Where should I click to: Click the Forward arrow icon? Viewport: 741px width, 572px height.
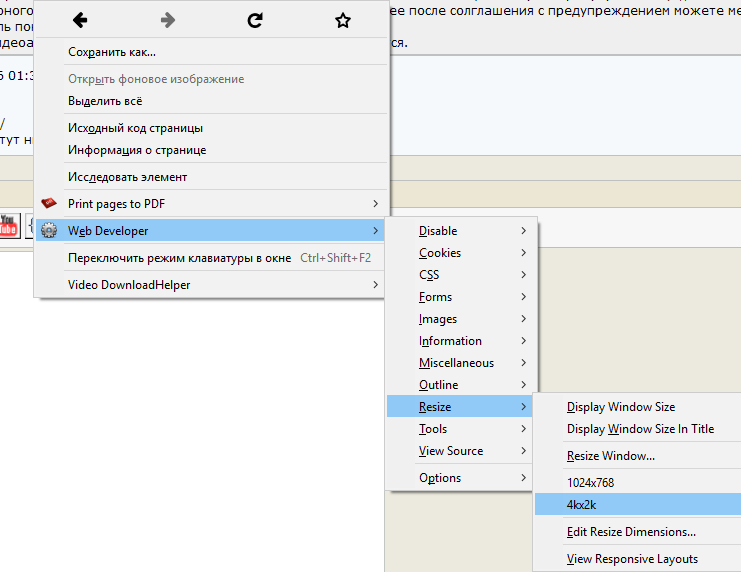point(168,20)
